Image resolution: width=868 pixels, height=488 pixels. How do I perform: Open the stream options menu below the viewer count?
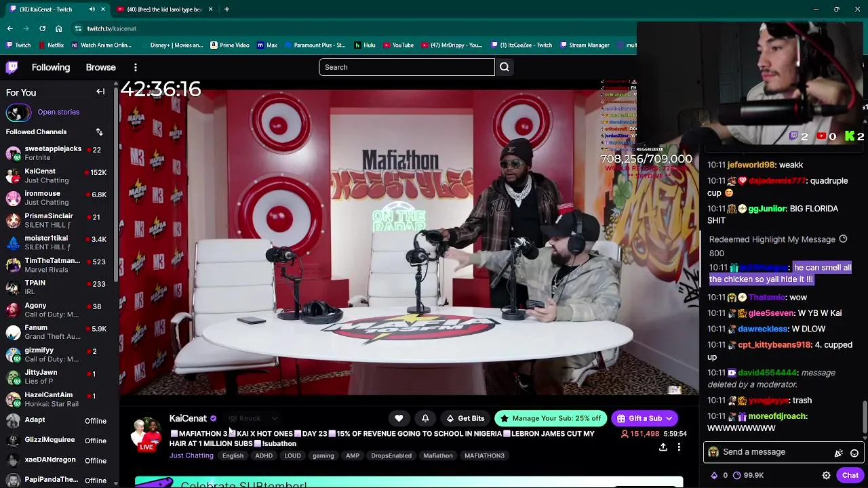click(x=679, y=447)
